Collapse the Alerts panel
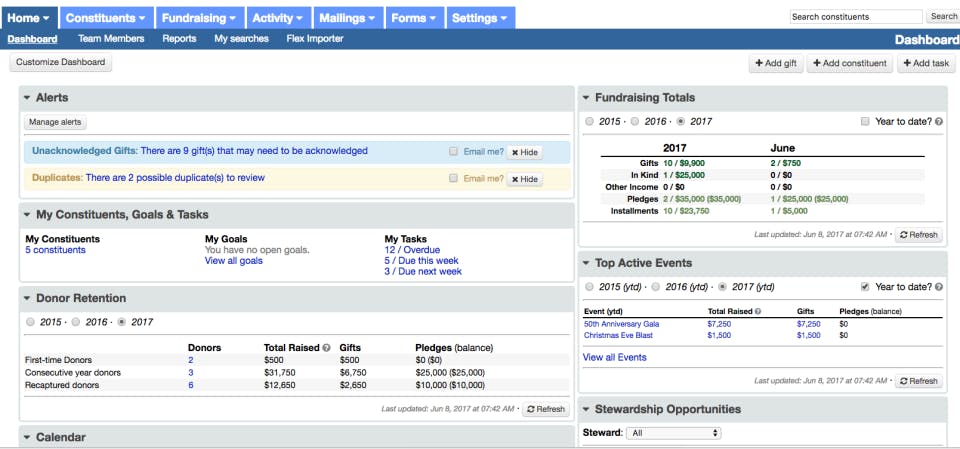 pos(27,98)
